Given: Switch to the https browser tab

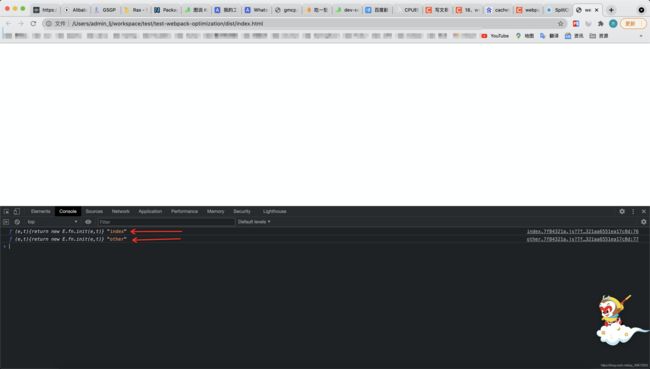Looking at the screenshot, I should coord(45,10).
